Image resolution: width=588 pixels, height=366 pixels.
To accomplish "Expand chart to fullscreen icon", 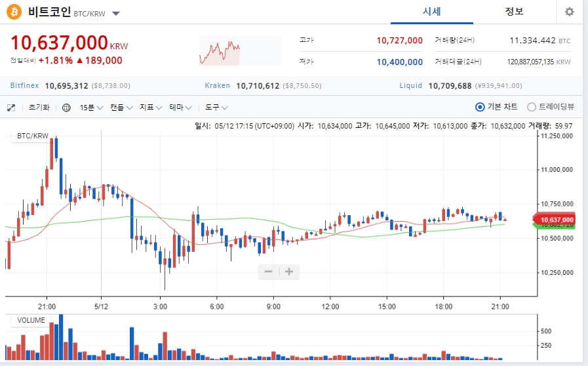I will pos(11,108).
